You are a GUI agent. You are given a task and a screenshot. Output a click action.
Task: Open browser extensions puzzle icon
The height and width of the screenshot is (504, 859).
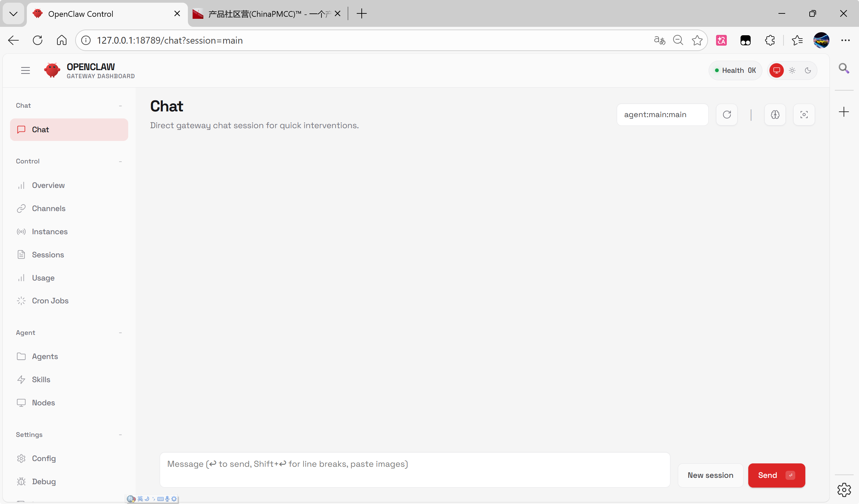click(x=769, y=41)
